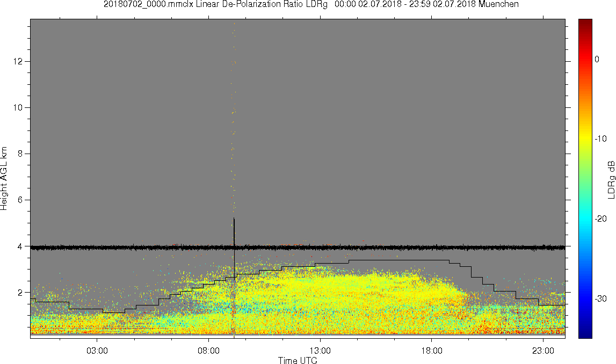Click the yellow region of the colorbar
The height and width of the screenshot is (364, 616).
click(585, 139)
